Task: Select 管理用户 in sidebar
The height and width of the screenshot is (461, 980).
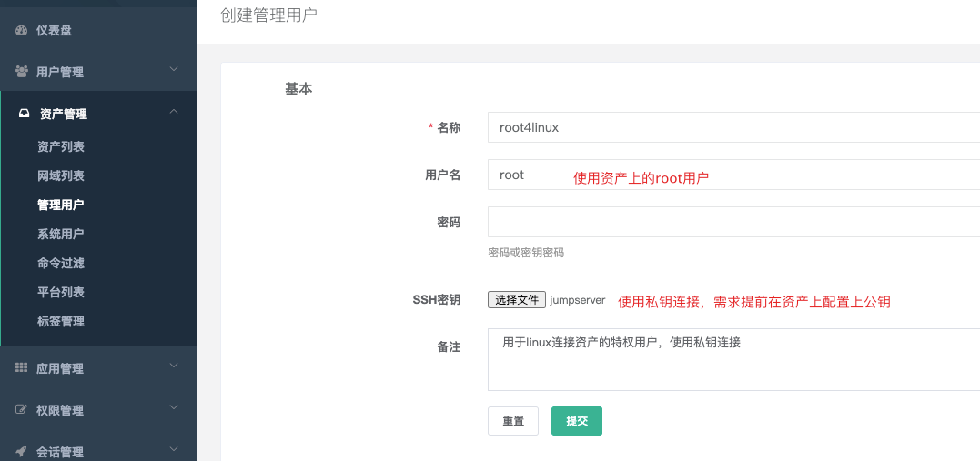Action: [61, 205]
